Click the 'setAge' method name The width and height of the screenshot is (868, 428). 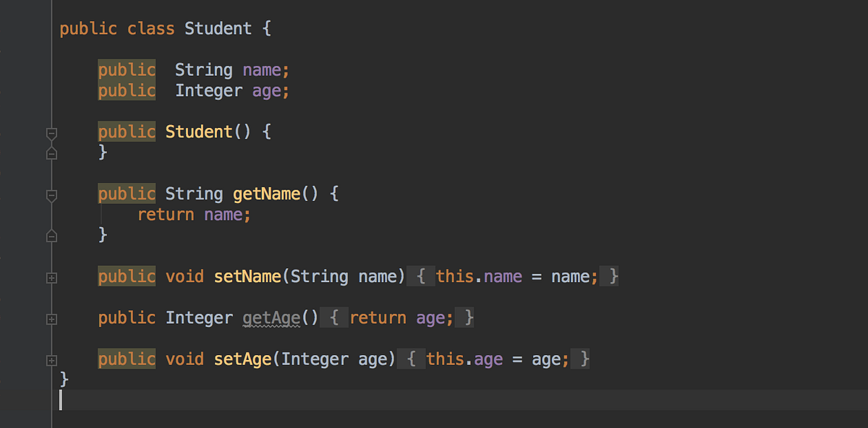click(243, 359)
